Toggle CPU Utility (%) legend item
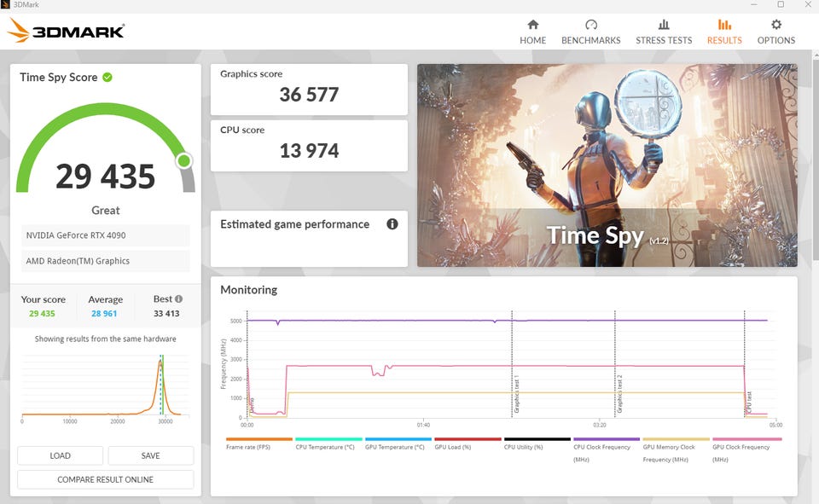Screen dimensions: 819x504 pyautogui.click(x=537, y=444)
